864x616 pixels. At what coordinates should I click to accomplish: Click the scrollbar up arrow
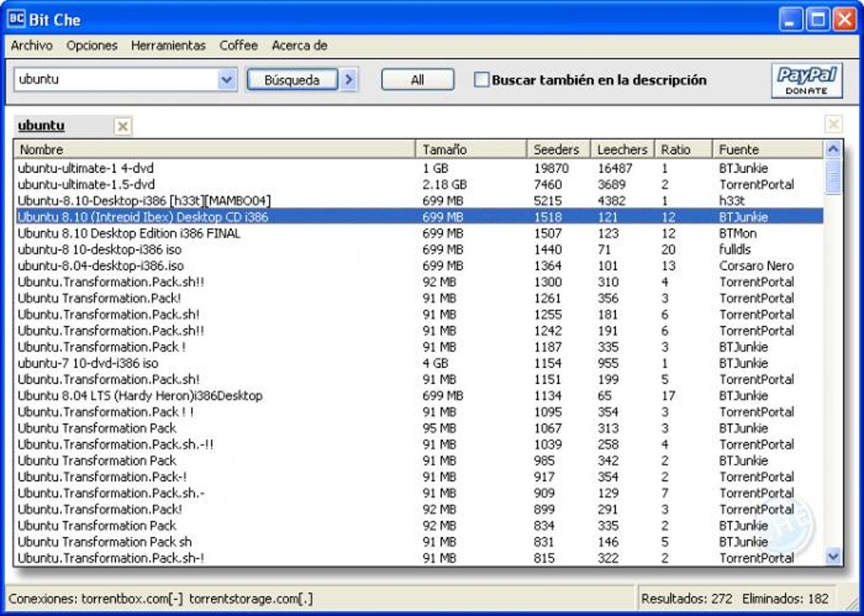click(834, 149)
